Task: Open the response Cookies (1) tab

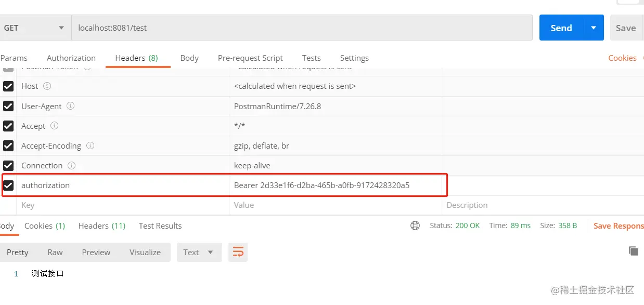Action: point(45,226)
